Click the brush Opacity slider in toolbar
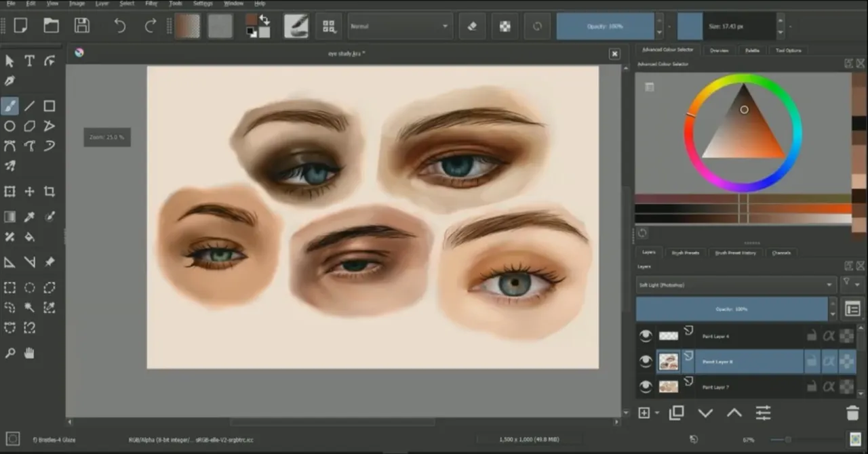 pos(606,26)
